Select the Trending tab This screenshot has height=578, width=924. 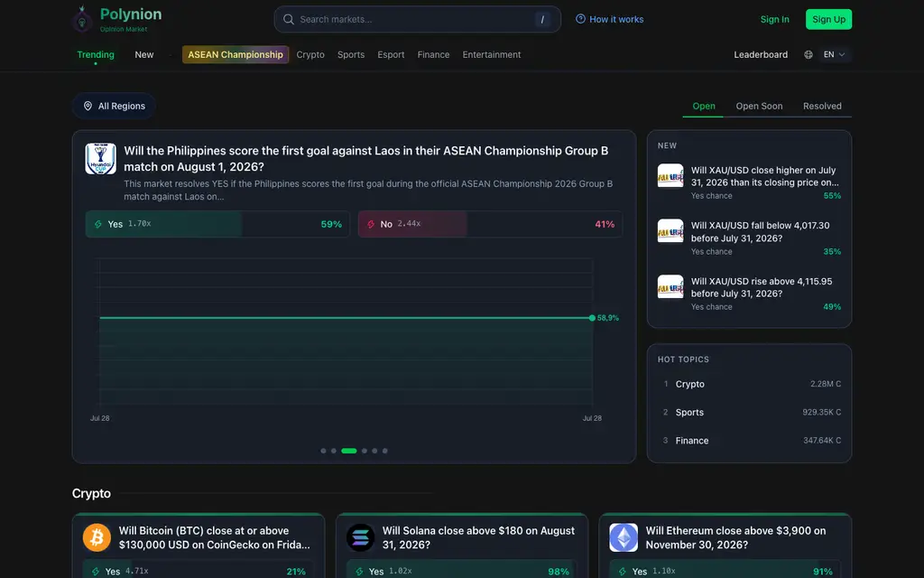(x=96, y=54)
